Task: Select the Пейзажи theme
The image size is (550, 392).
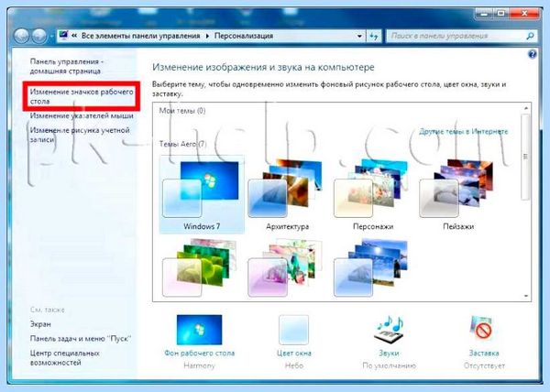Action: click(458, 195)
